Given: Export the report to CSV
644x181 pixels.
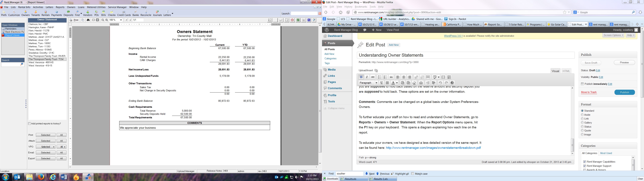Looking at the screenshot, I should [x=304, y=20].
